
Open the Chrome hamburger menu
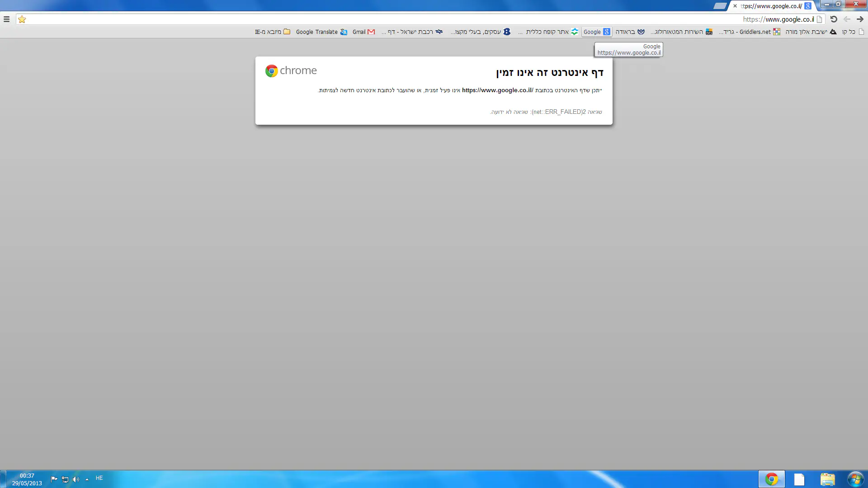point(6,19)
